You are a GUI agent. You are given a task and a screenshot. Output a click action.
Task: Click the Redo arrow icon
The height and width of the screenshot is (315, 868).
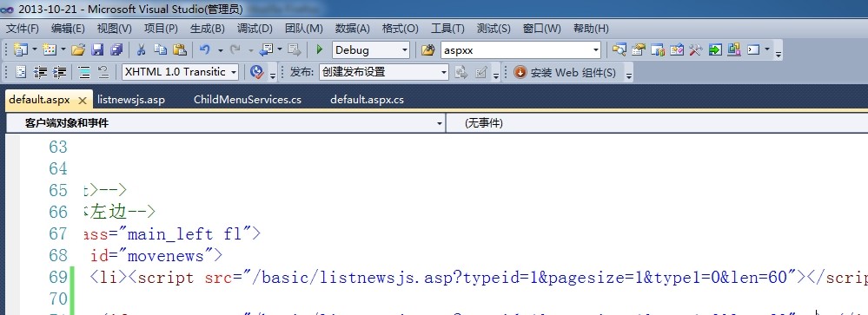click(235, 49)
